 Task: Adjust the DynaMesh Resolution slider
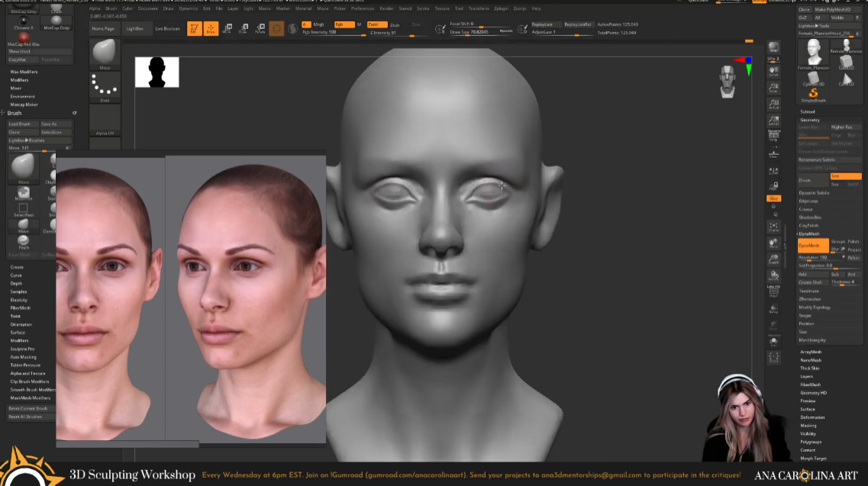click(821, 257)
